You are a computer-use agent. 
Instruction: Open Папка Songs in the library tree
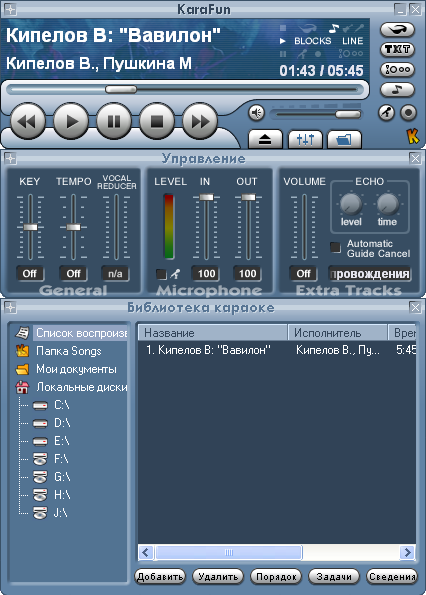(x=69, y=351)
